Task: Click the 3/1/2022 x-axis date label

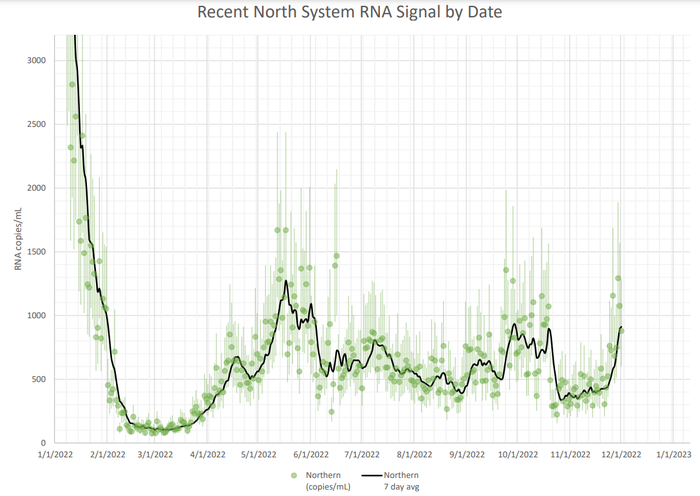Action: coord(156,453)
